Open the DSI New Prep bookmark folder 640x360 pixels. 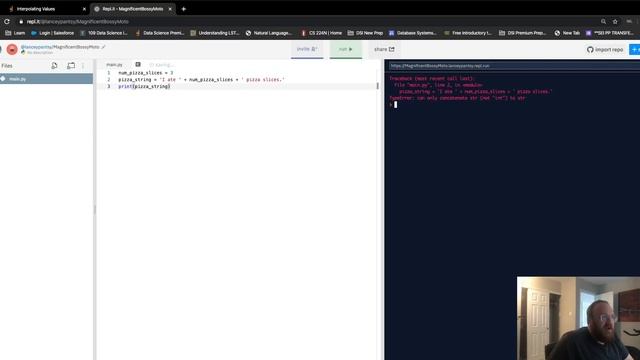pos(365,33)
